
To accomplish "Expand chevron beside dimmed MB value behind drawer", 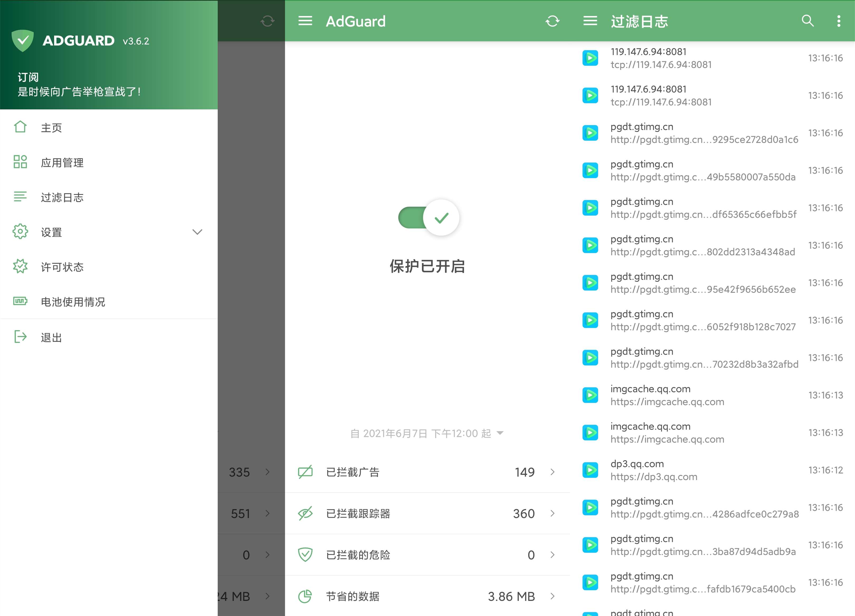I will click(267, 596).
